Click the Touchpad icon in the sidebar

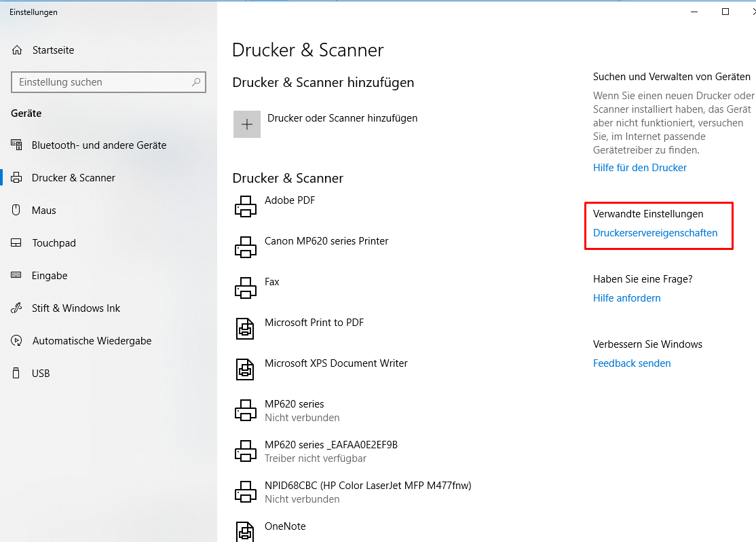(x=16, y=242)
